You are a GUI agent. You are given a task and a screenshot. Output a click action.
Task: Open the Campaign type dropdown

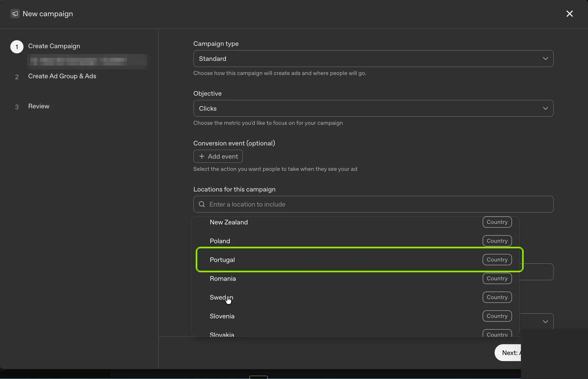click(x=373, y=59)
